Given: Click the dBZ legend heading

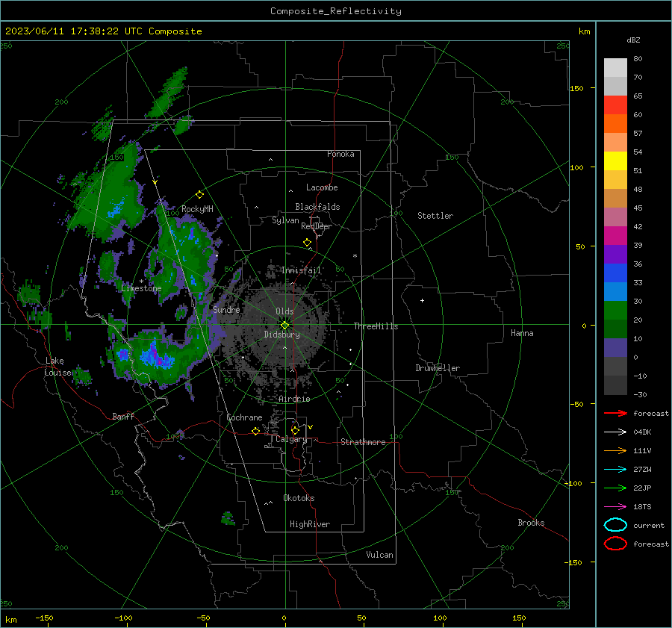Looking at the screenshot, I should click(x=633, y=40).
